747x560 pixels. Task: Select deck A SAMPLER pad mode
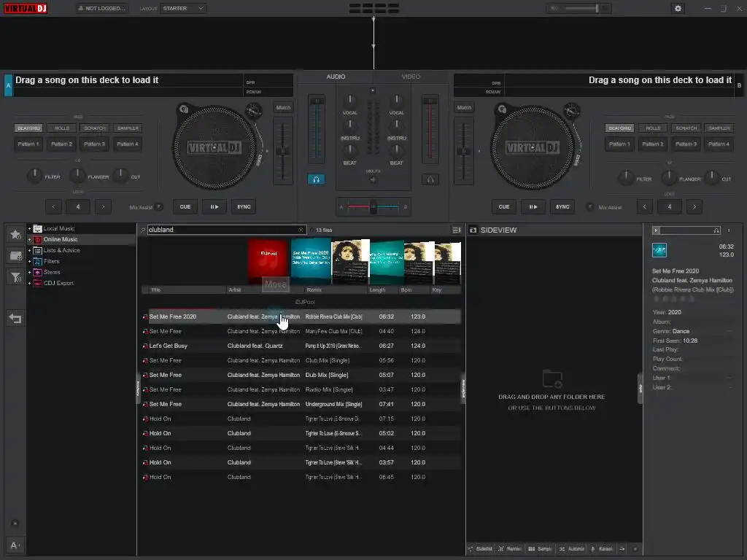(128, 128)
